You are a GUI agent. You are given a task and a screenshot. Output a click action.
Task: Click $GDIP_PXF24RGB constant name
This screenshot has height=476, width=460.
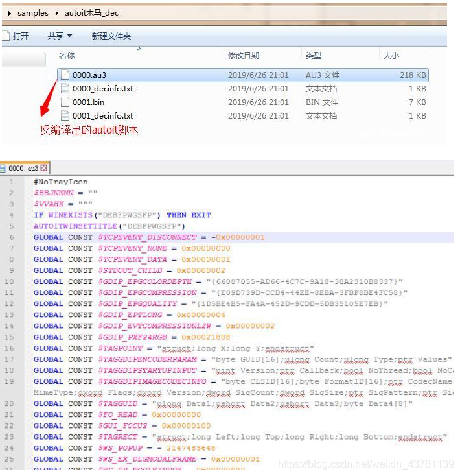pyautogui.click(x=133, y=337)
